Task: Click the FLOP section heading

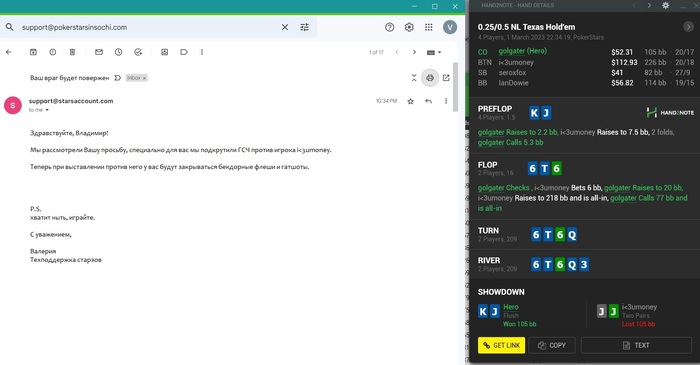Action: 487,165
